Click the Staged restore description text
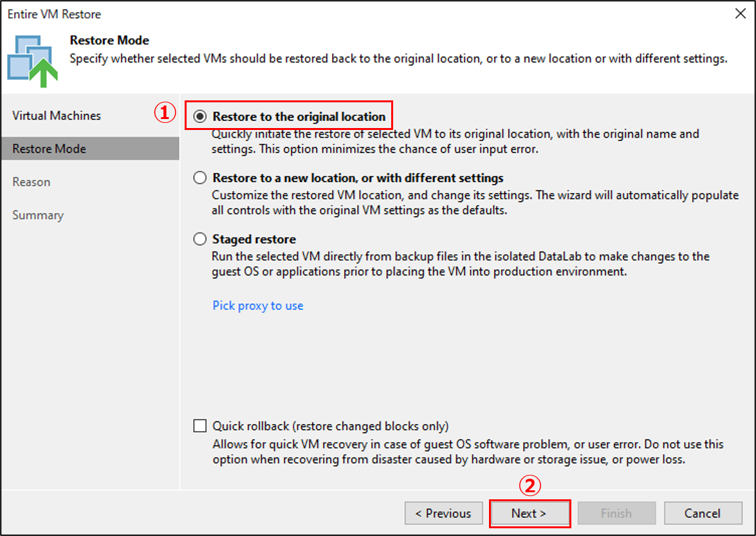756x536 pixels. click(460, 264)
